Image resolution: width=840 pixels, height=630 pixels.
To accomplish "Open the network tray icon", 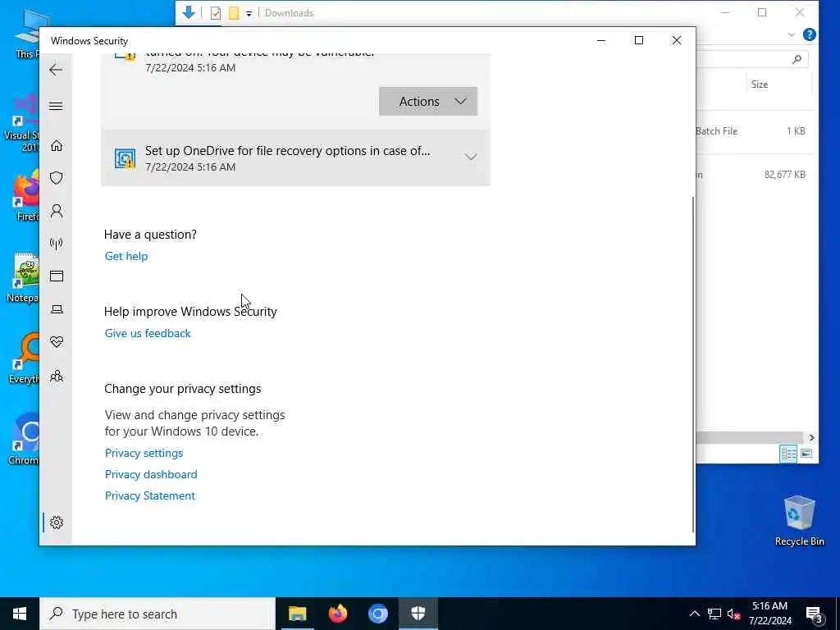I will pyautogui.click(x=714, y=614).
